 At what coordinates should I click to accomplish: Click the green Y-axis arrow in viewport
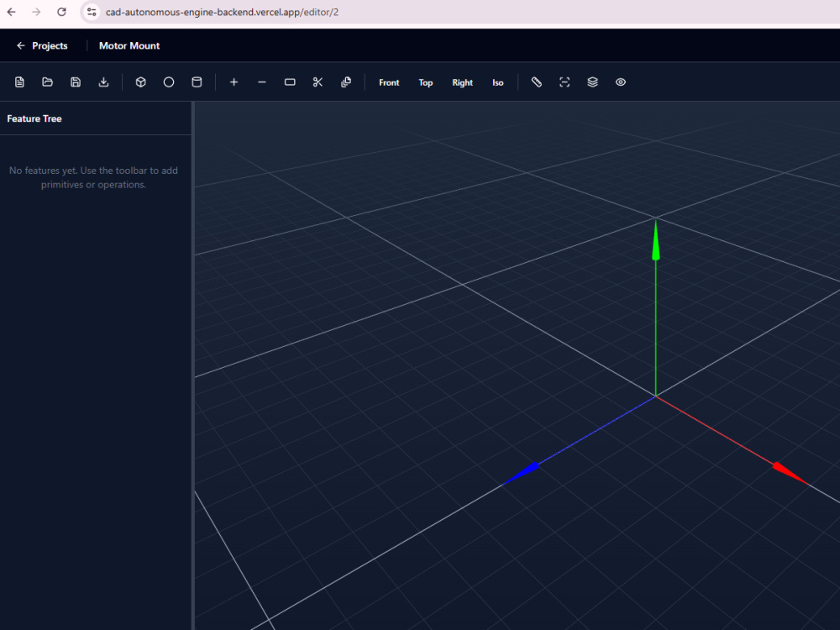pos(656,241)
